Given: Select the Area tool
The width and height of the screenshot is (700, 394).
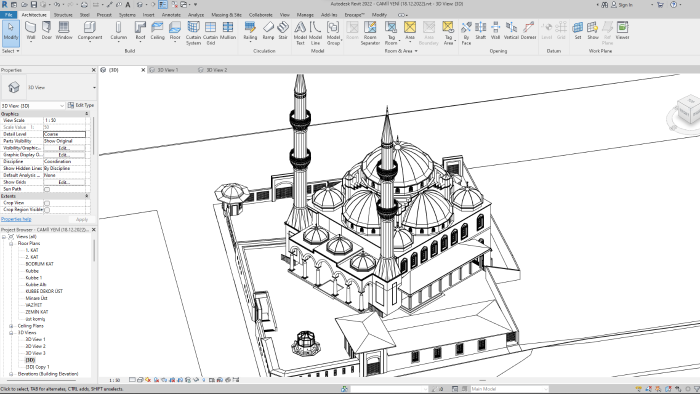Looking at the screenshot, I should (410, 31).
